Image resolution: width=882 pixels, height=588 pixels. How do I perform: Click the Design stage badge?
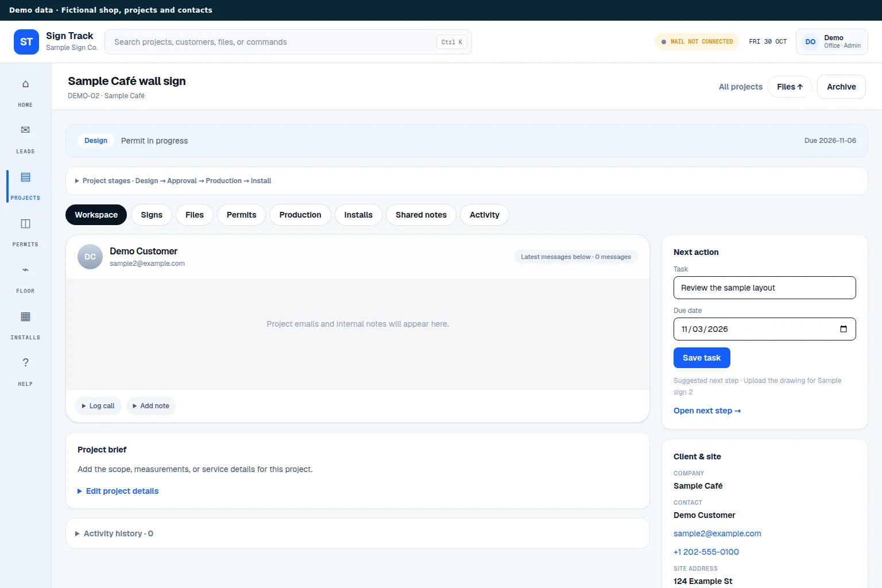(x=96, y=141)
